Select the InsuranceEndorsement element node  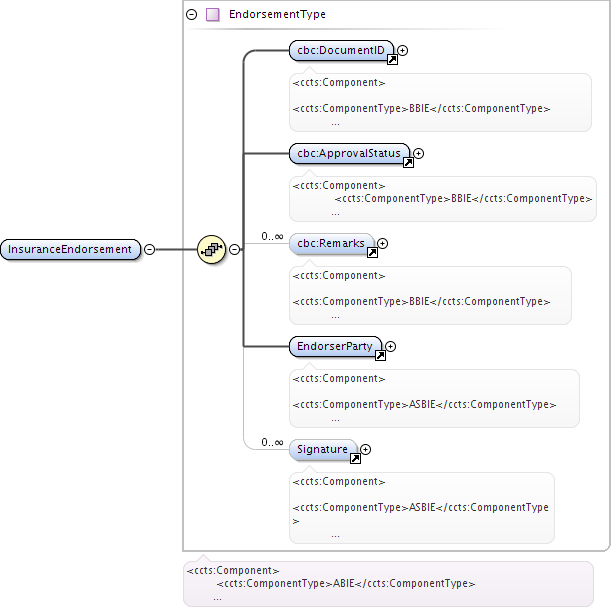click(70, 249)
